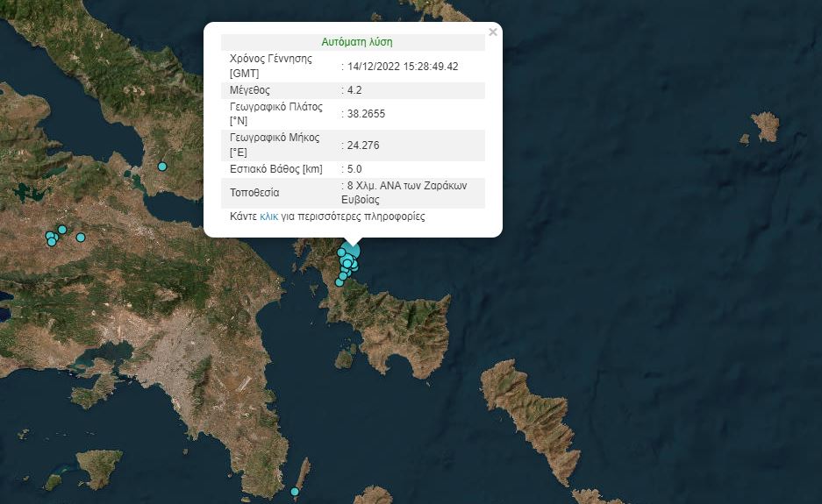Select the latitude value 38.2655
The width and height of the screenshot is (822, 504).
pyautogui.click(x=366, y=114)
